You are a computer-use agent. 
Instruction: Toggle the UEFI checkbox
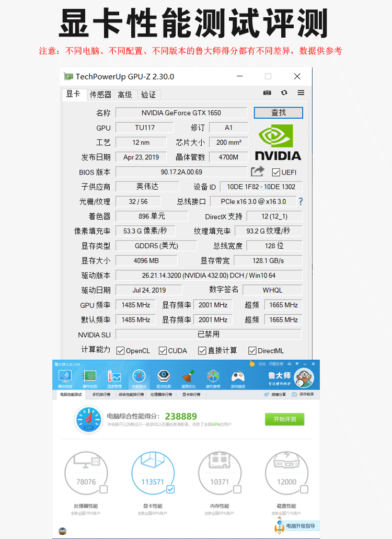coord(276,172)
